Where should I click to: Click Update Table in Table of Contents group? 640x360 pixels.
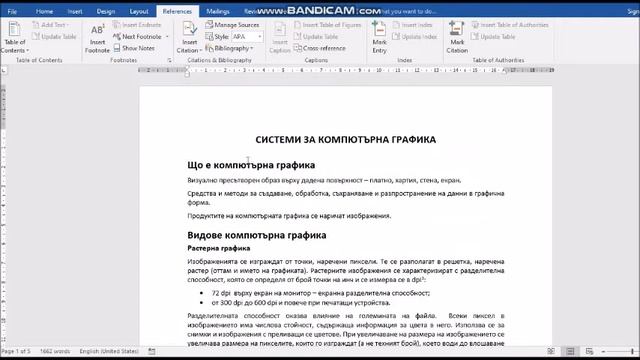(x=54, y=37)
